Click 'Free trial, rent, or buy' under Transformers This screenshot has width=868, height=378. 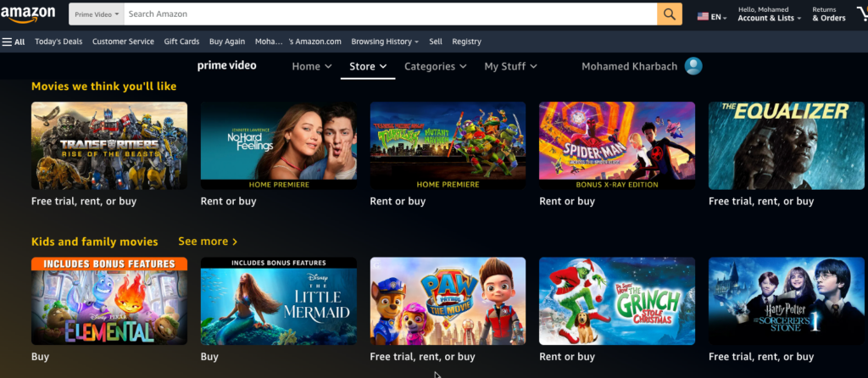[84, 201]
